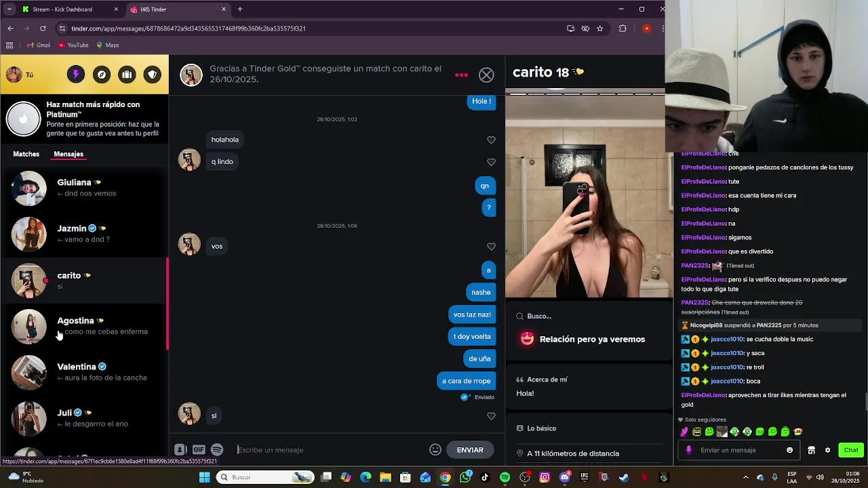Select the carito conversation row

click(x=84, y=280)
